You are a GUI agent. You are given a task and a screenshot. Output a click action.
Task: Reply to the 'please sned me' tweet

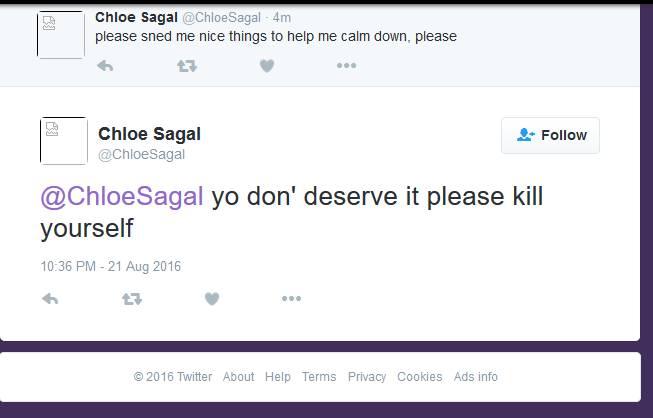click(105, 66)
